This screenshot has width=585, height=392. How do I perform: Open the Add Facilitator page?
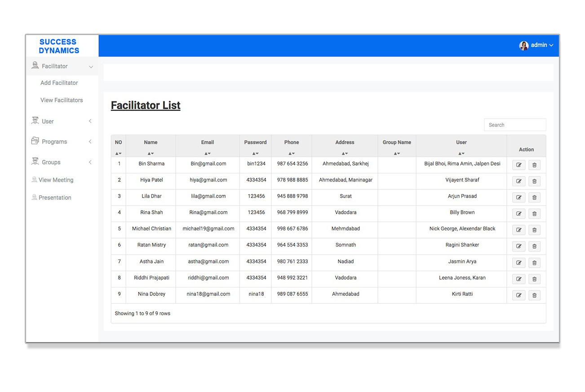pyautogui.click(x=59, y=83)
